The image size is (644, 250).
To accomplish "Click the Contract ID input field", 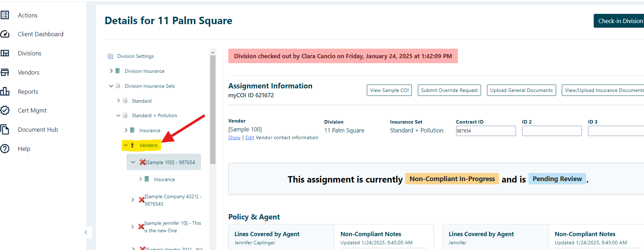I will click(x=486, y=131).
